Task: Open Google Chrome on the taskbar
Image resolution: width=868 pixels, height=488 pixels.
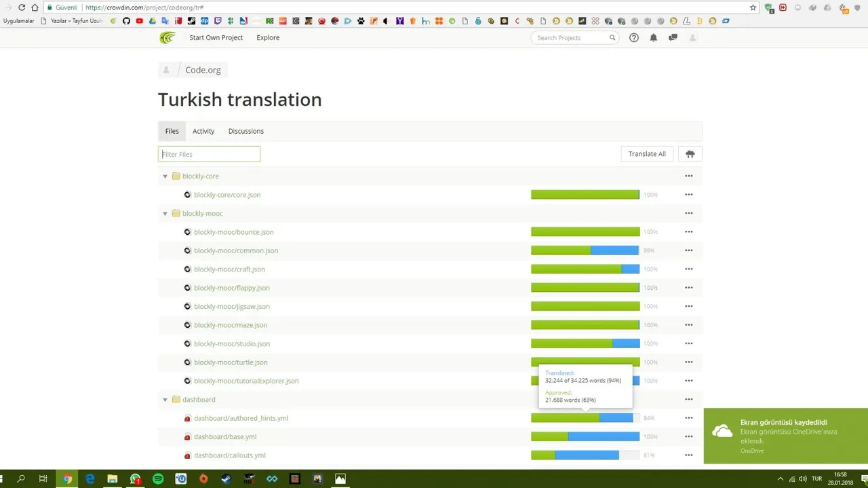Action: point(67,478)
